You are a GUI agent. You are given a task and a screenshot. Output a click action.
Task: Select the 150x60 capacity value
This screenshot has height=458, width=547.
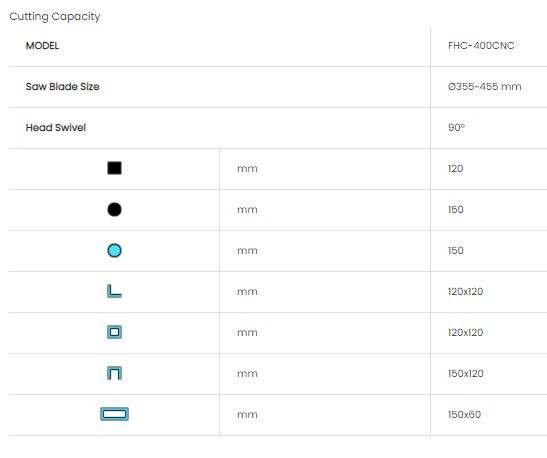[x=464, y=414]
